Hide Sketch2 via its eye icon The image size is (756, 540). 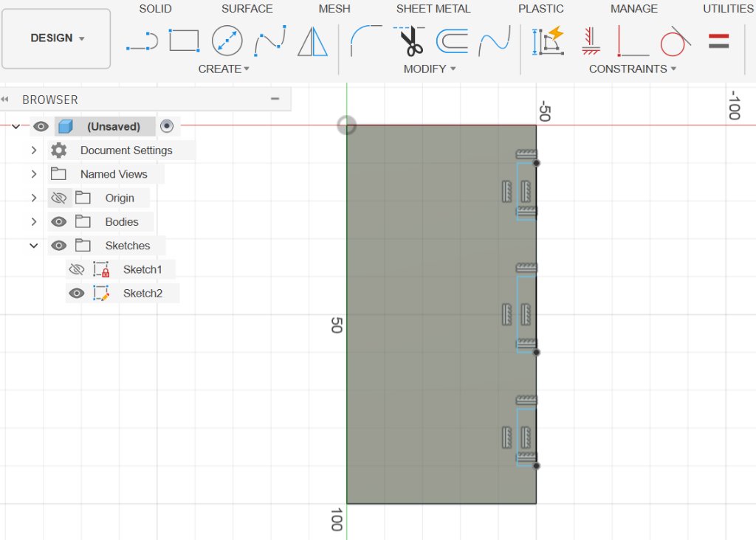[77, 294]
